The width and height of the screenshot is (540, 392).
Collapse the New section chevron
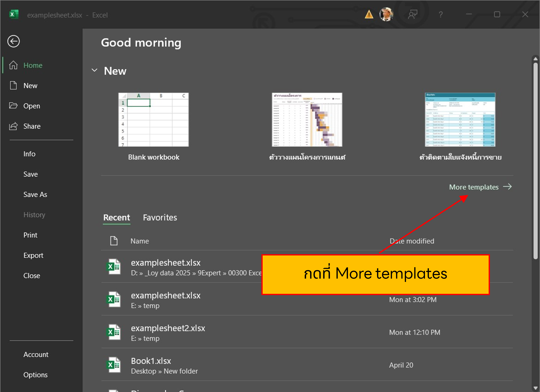(94, 70)
